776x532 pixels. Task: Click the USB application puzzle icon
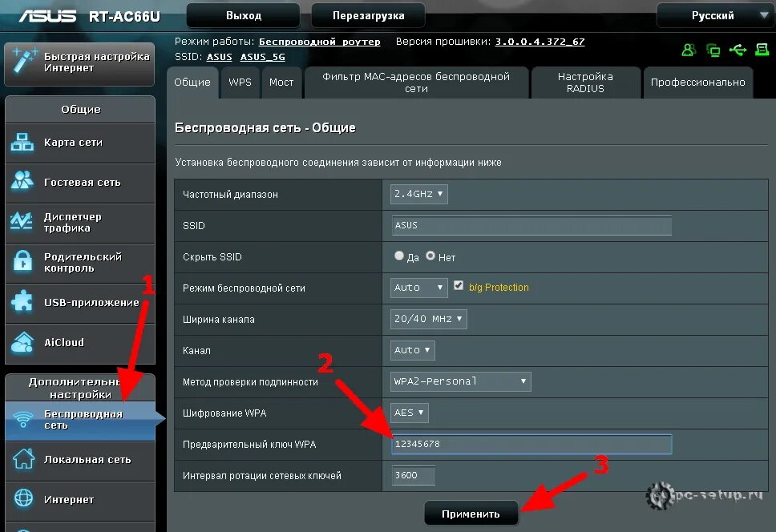coord(22,301)
